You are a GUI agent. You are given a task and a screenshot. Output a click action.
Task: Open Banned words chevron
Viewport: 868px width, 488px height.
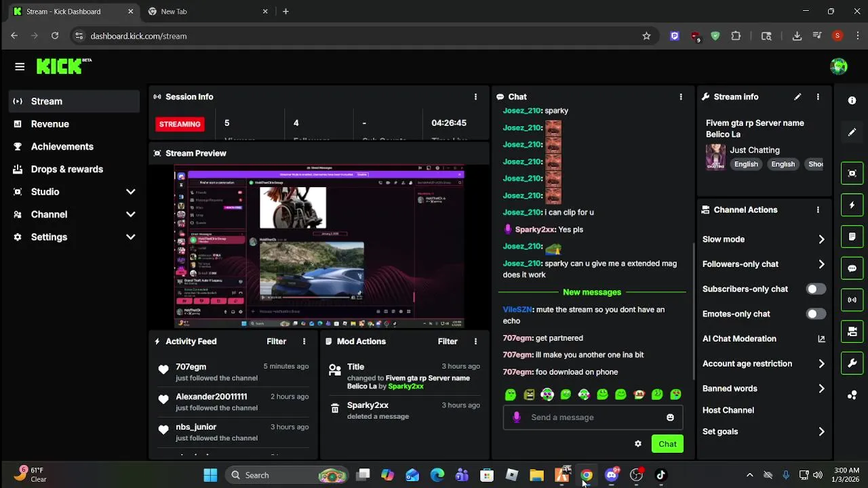(821, 389)
